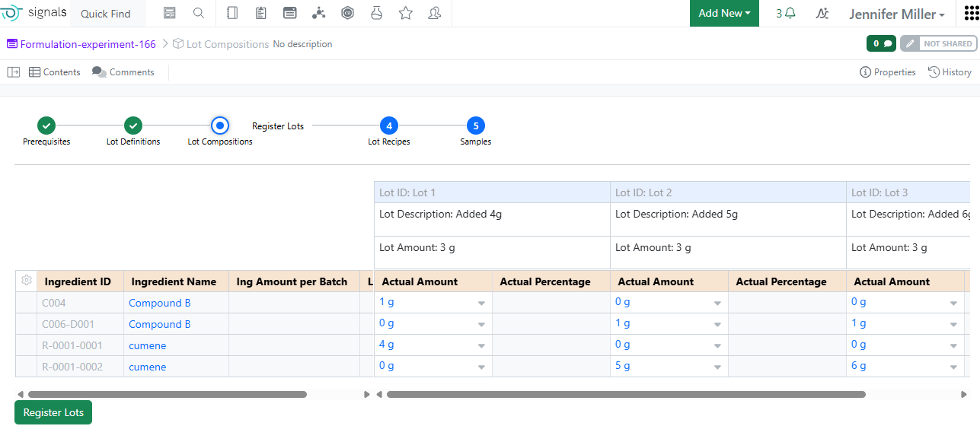Open the molecule network icon
The height and width of the screenshot is (426, 980).
319,13
